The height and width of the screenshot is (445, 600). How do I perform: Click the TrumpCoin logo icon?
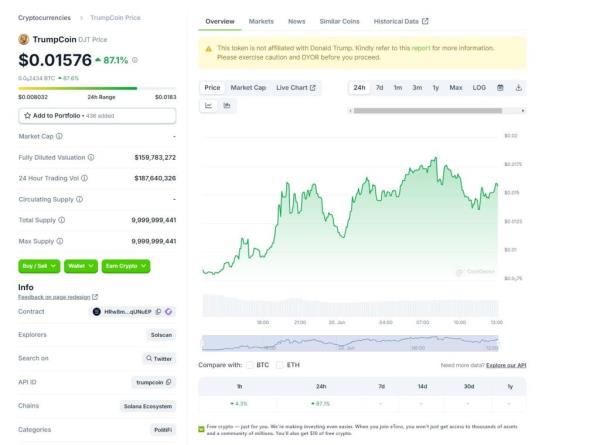coord(24,39)
